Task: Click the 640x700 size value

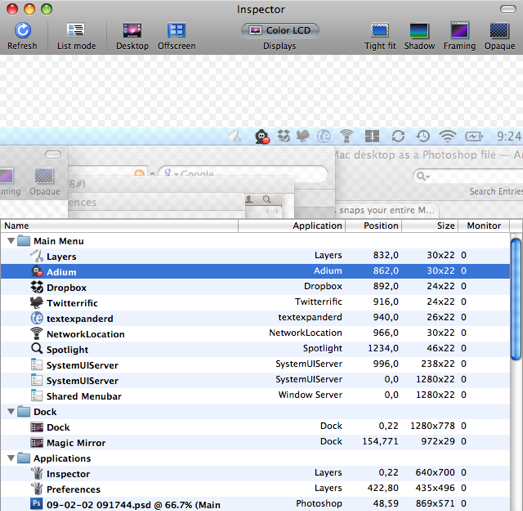Action: 435,472
